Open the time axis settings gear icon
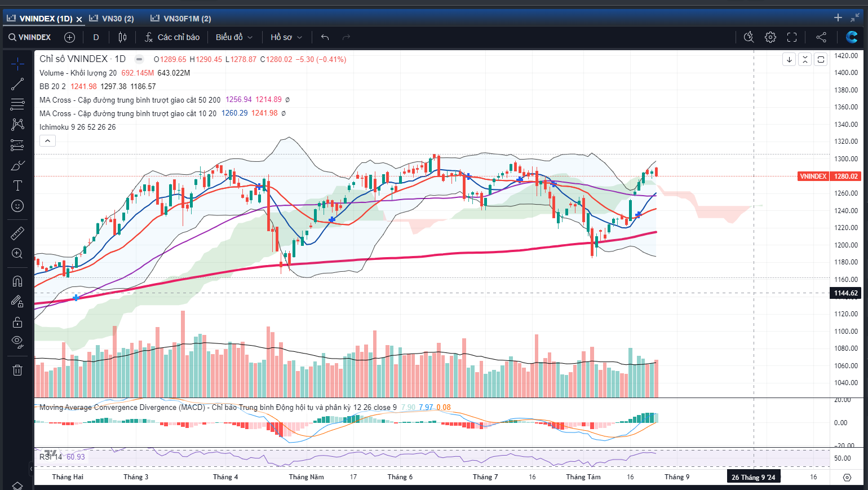The image size is (868, 490). tap(847, 478)
